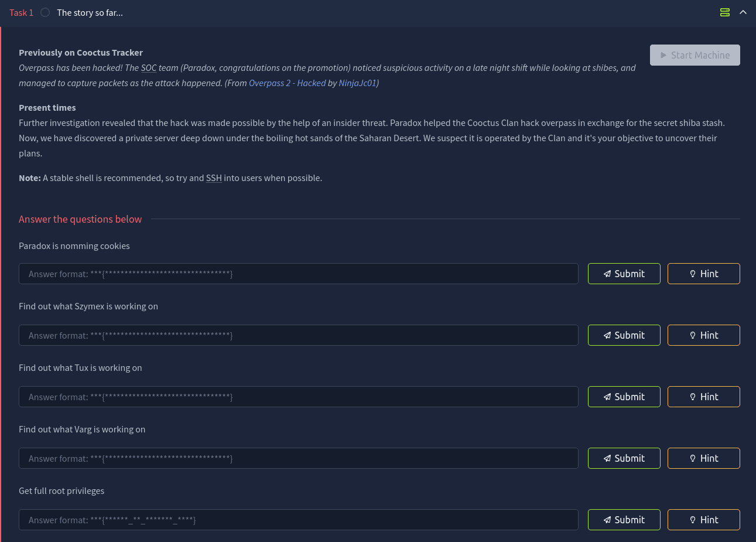Submit the Szymex question answer

(624, 335)
